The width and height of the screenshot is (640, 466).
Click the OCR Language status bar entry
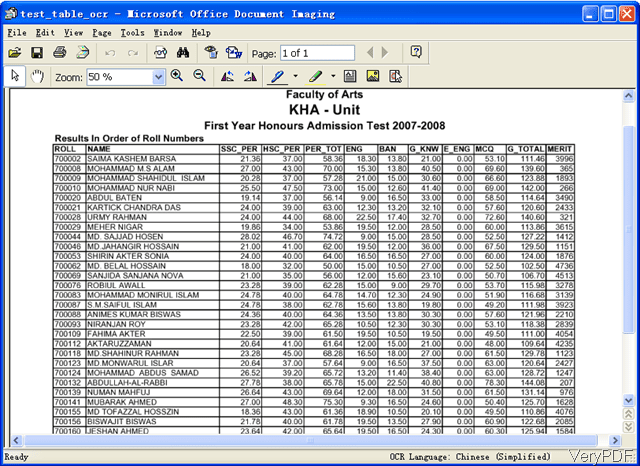470,457
